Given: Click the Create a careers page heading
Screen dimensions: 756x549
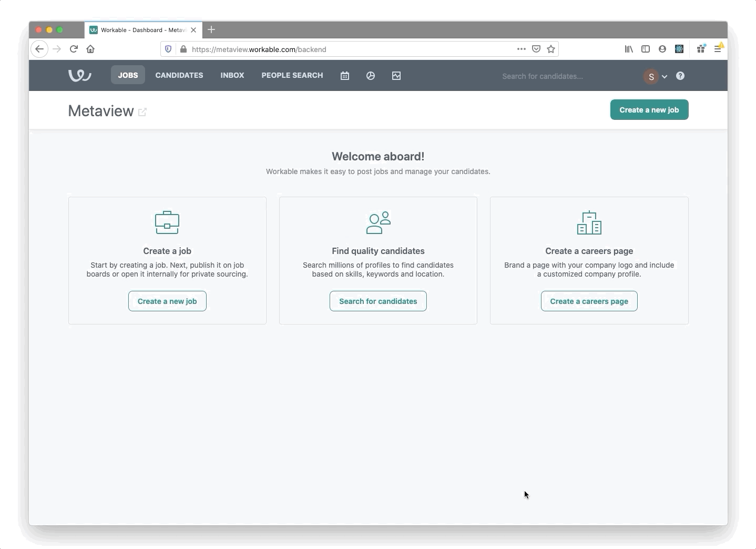Looking at the screenshot, I should pyautogui.click(x=589, y=251).
